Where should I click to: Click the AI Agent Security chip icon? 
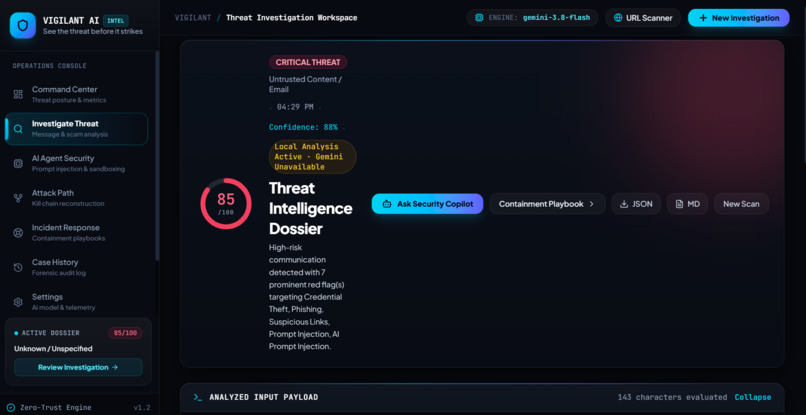(x=18, y=164)
